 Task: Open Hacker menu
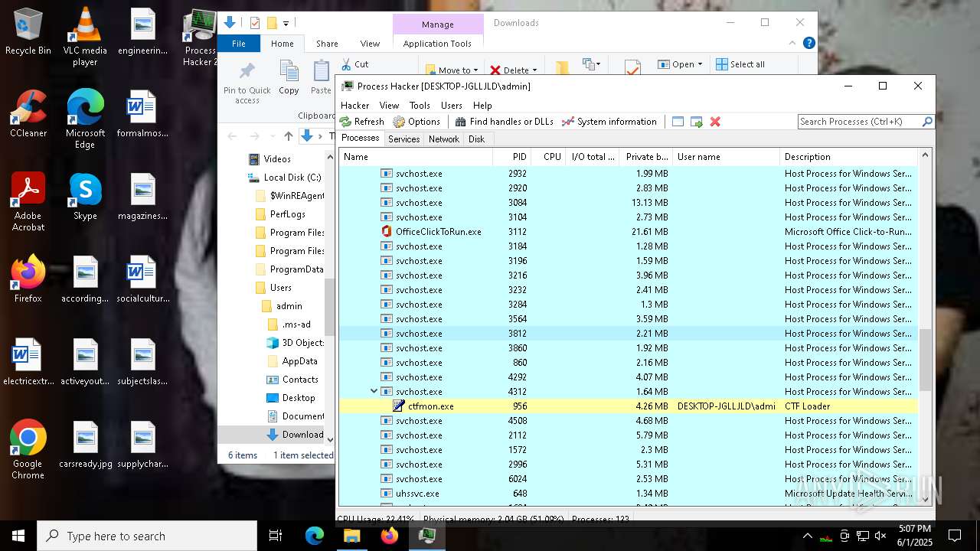point(354,106)
